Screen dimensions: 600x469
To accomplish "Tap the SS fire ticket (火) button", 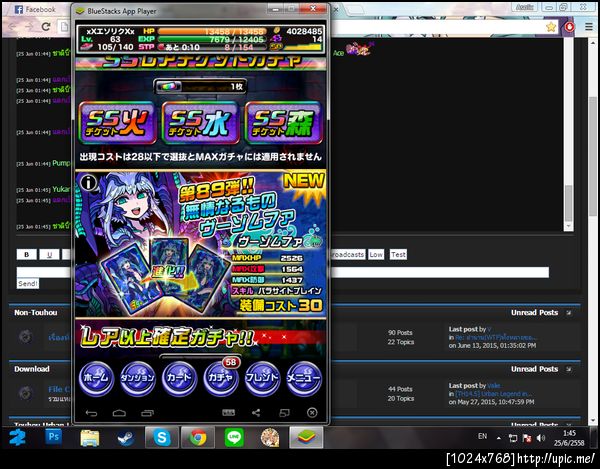I will [117, 122].
